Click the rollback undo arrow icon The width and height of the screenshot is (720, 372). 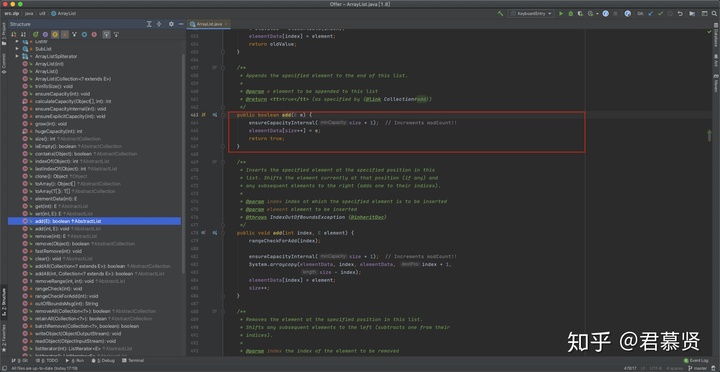tap(680, 14)
